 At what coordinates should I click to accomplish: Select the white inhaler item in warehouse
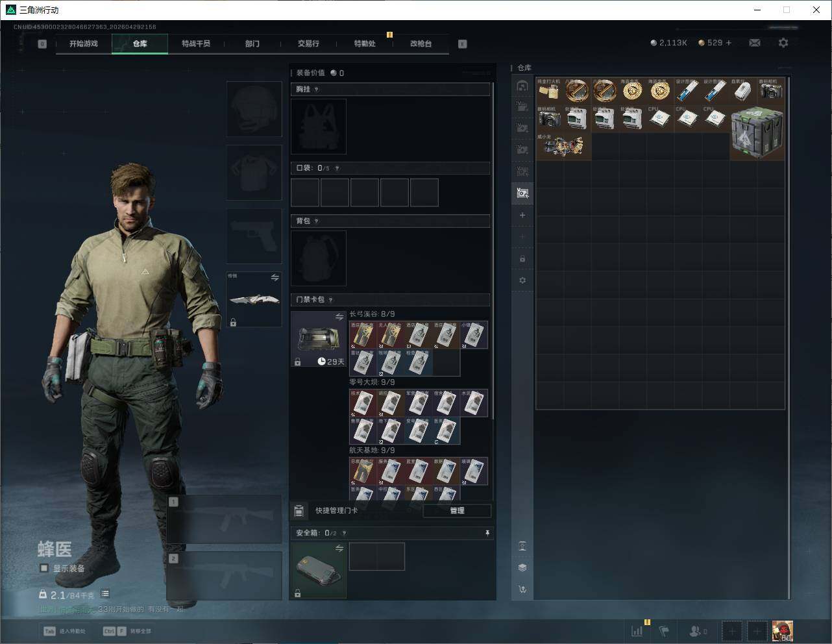(744, 92)
